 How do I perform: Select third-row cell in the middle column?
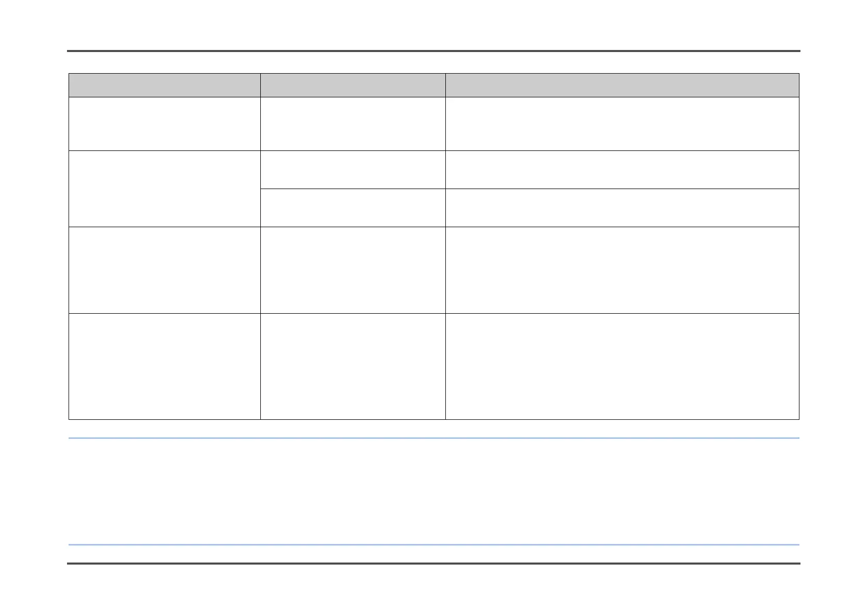click(353, 270)
